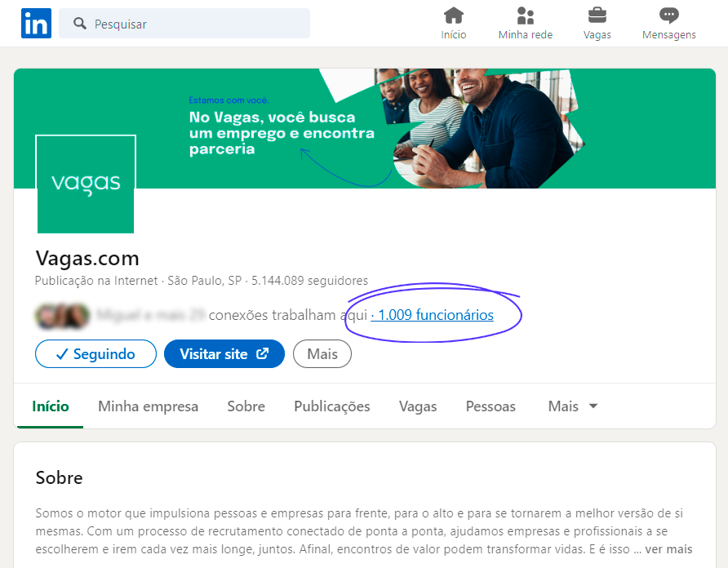This screenshot has height=568, width=728.
Task: Switch to the Sobre tab
Action: click(x=246, y=406)
